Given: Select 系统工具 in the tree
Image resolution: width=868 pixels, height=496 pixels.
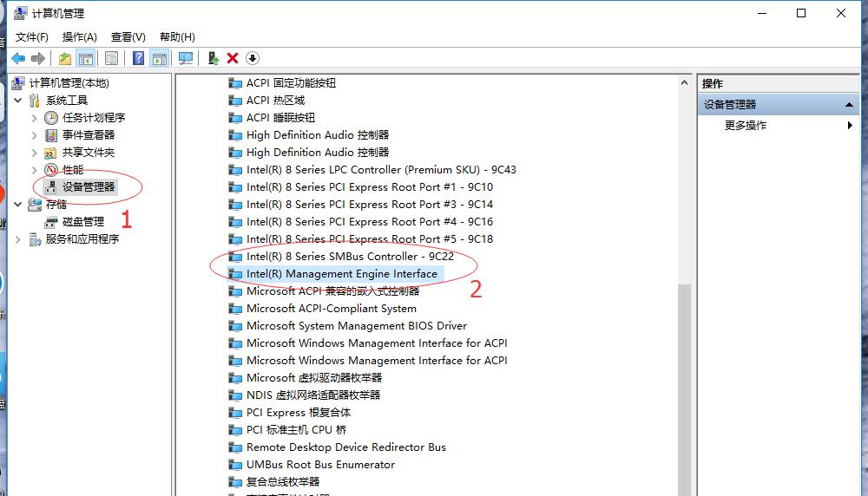Looking at the screenshot, I should [67, 100].
